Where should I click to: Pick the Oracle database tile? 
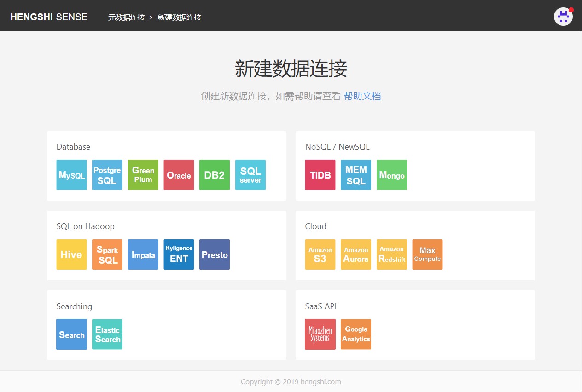(179, 175)
